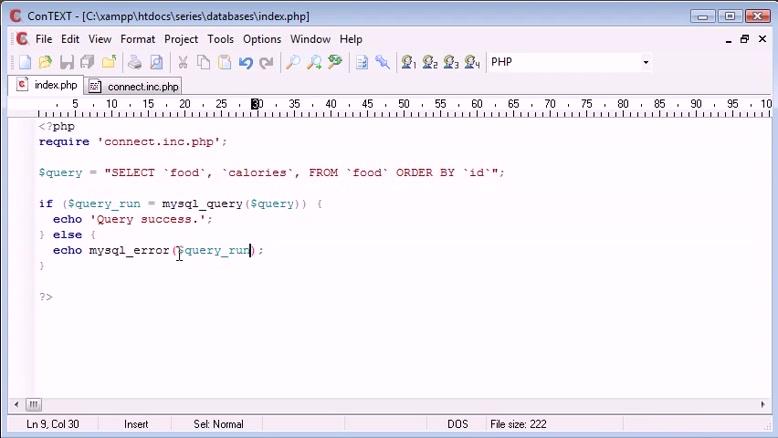
Task: Open the Tools menu
Action: click(220, 39)
